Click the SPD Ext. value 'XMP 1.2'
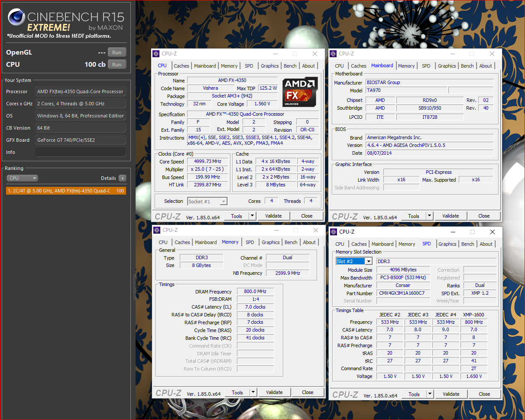The image size is (525, 420). coord(480,293)
